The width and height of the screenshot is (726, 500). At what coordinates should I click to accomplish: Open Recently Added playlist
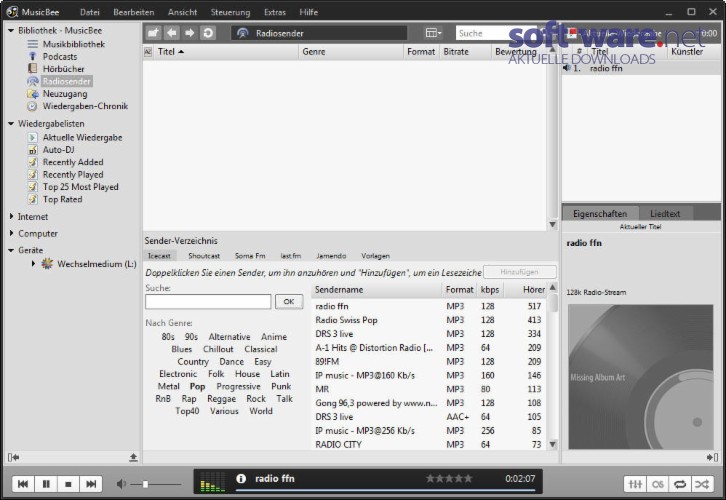click(73, 162)
